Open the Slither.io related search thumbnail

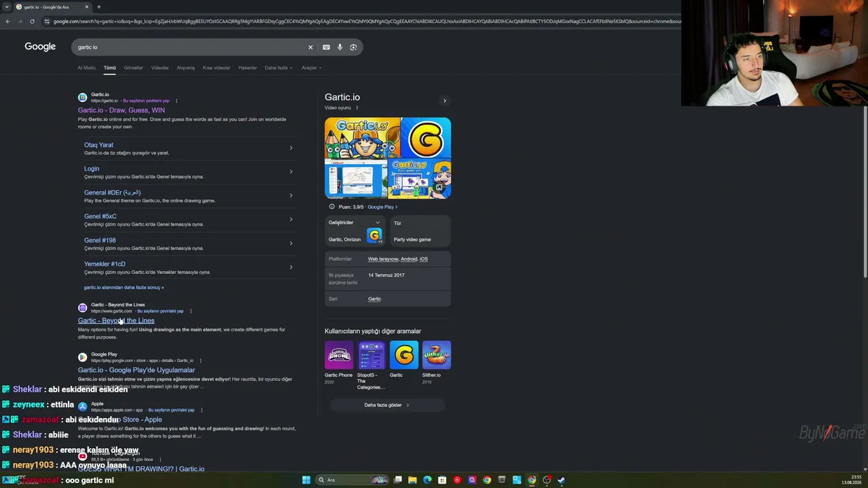coord(436,355)
